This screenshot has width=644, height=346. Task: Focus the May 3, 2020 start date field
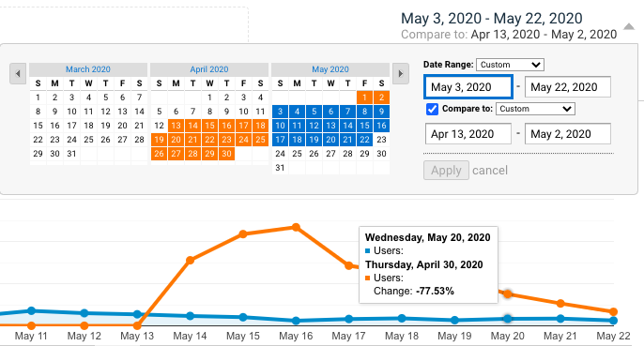(x=468, y=87)
